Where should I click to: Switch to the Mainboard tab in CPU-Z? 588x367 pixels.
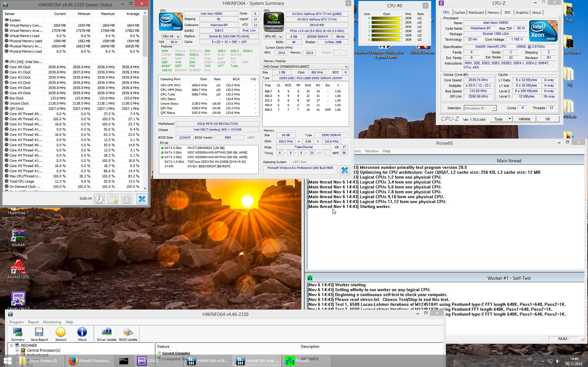tap(476, 13)
